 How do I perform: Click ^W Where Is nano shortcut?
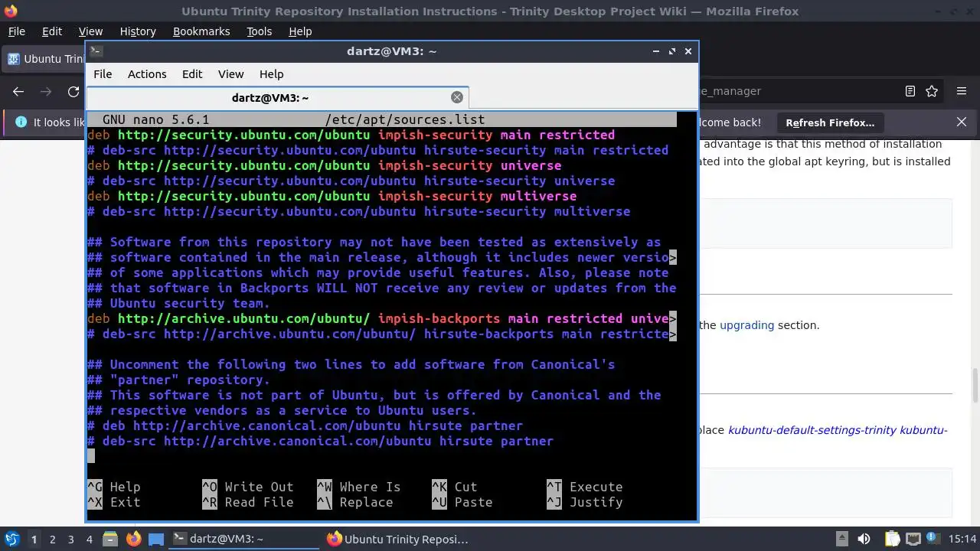pos(359,487)
